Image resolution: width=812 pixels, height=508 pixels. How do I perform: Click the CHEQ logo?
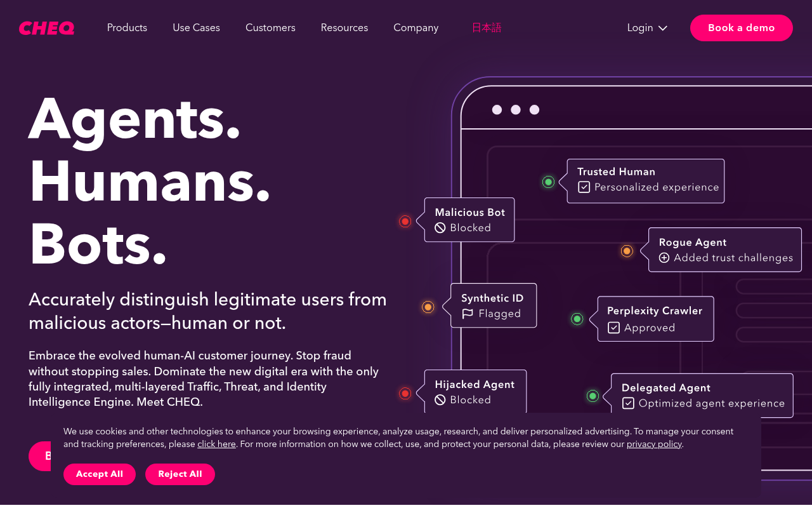[x=46, y=27]
